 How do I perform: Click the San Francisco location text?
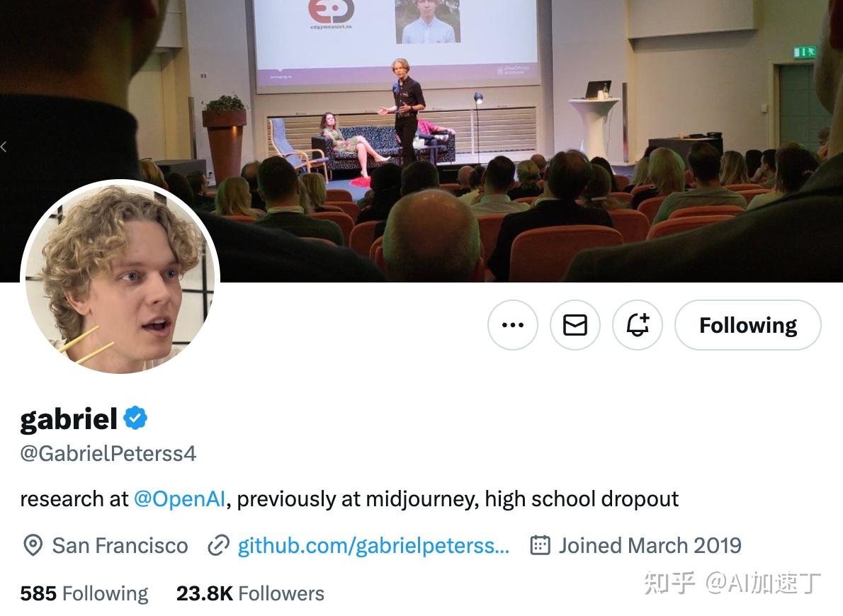(x=120, y=545)
